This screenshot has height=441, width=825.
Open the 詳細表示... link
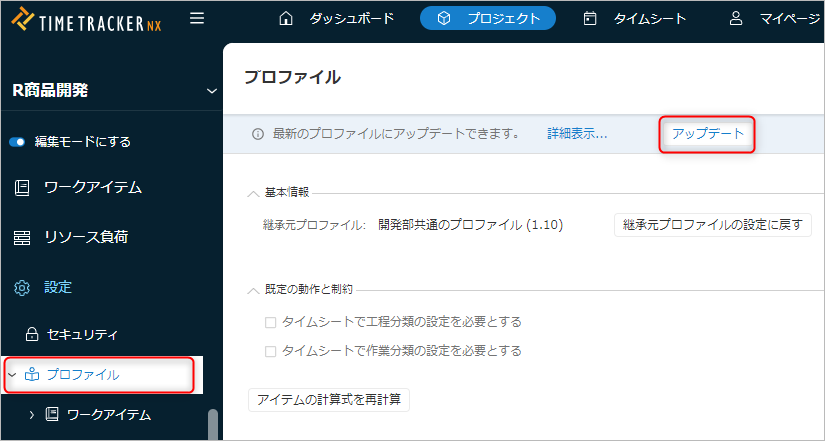tap(577, 133)
